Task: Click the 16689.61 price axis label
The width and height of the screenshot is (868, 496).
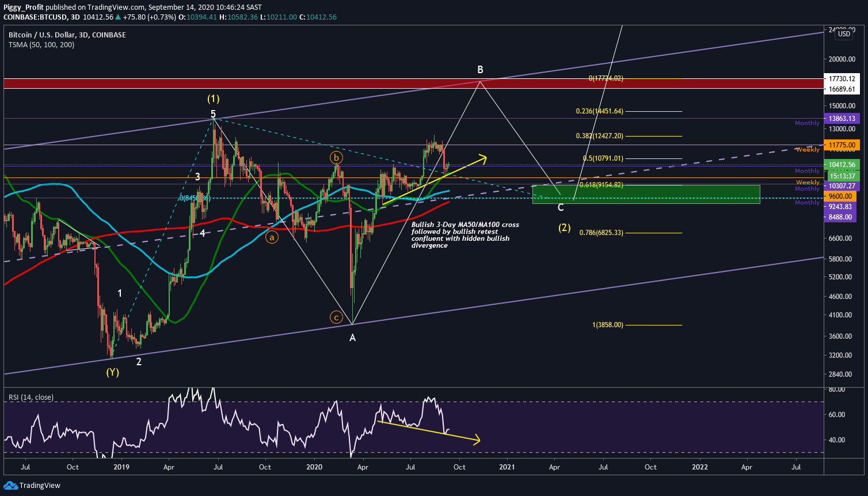Action: (842, 89)
